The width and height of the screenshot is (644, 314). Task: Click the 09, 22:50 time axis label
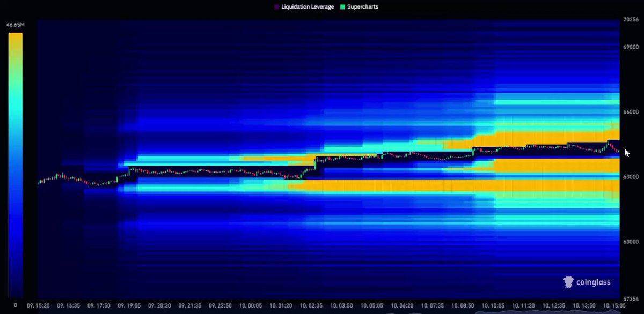(x=220, y=305)
